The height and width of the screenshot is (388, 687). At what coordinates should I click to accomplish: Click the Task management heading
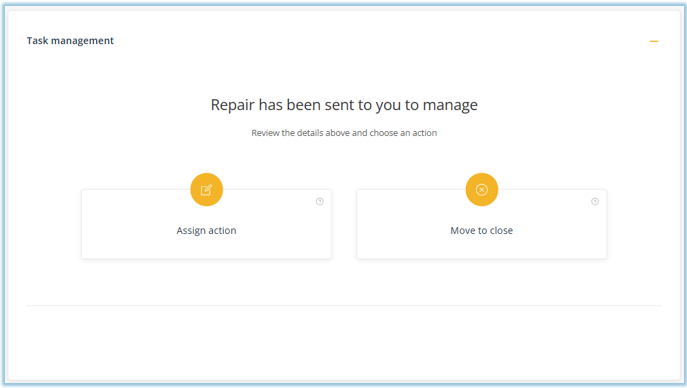70,41
